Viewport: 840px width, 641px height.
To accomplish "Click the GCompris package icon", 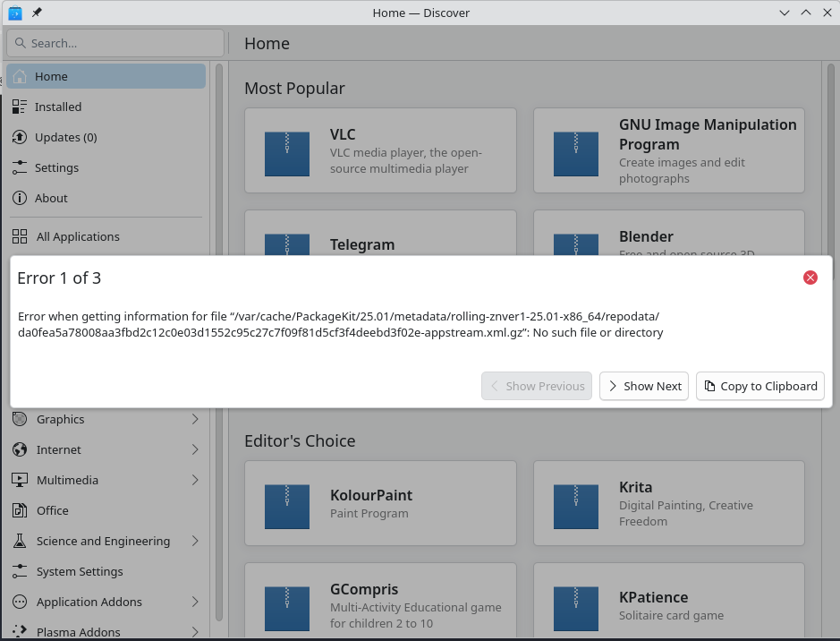I will pyautogui.click(x=287, y=608).
